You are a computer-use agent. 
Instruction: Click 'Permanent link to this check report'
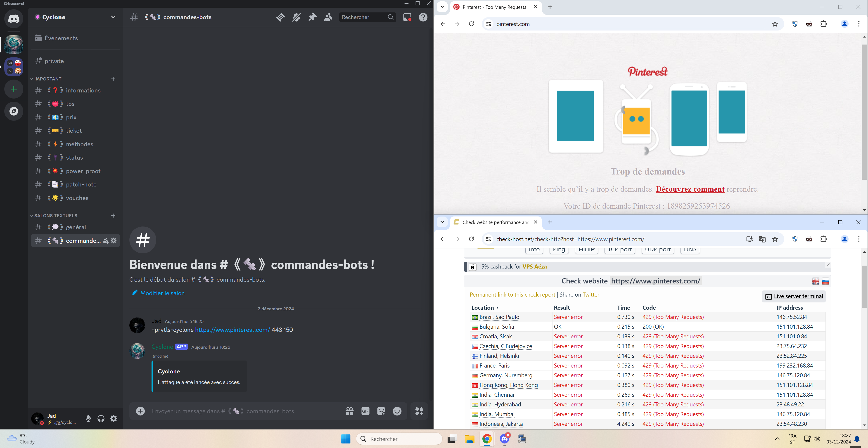point(512,295)
